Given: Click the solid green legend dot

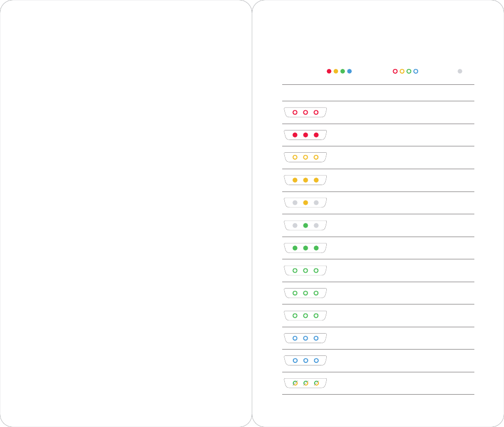Looking at the screenshot, I should (343, 71).
